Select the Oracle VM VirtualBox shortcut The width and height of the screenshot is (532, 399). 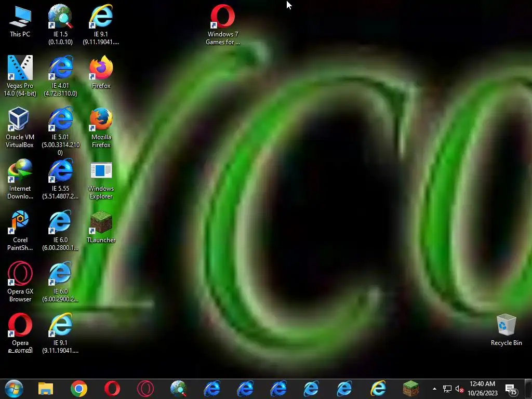coord(20,128)
